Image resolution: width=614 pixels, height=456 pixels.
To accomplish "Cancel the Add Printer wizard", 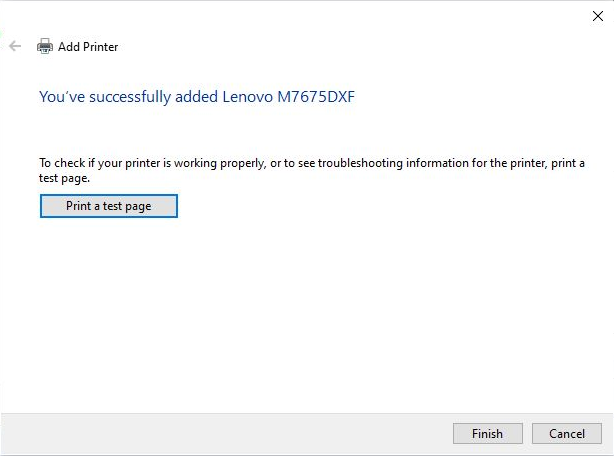I will click(567, 433).
